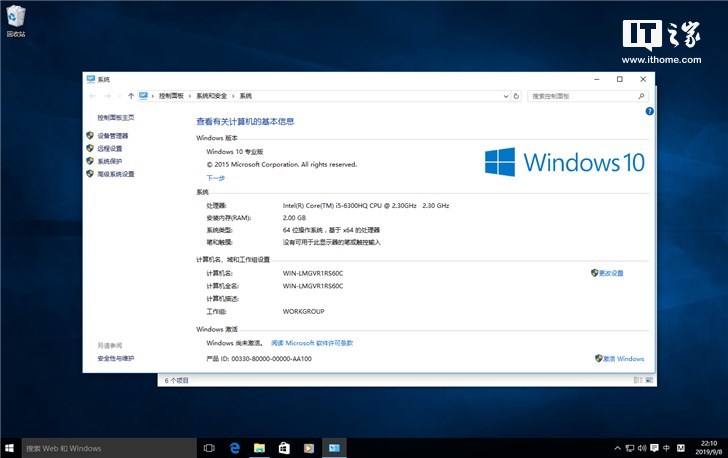728x458 pixels.
Task: Select the product ID 00330-80000-00000-AA100
Action: point(272,359)
